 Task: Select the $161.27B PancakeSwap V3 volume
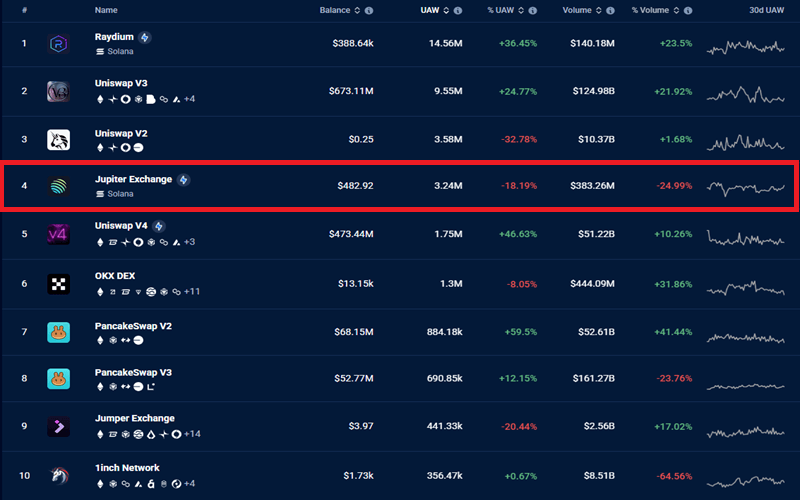[593, 379]
